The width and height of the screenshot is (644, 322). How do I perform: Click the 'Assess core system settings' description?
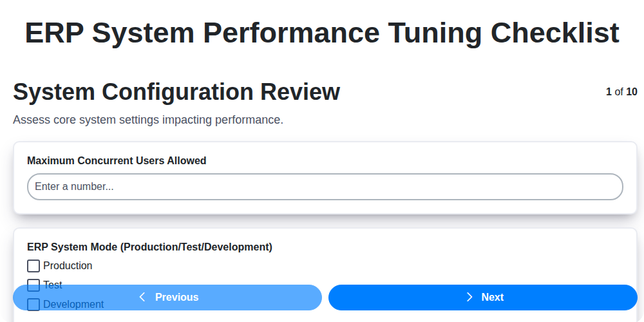tap(148, 120)
